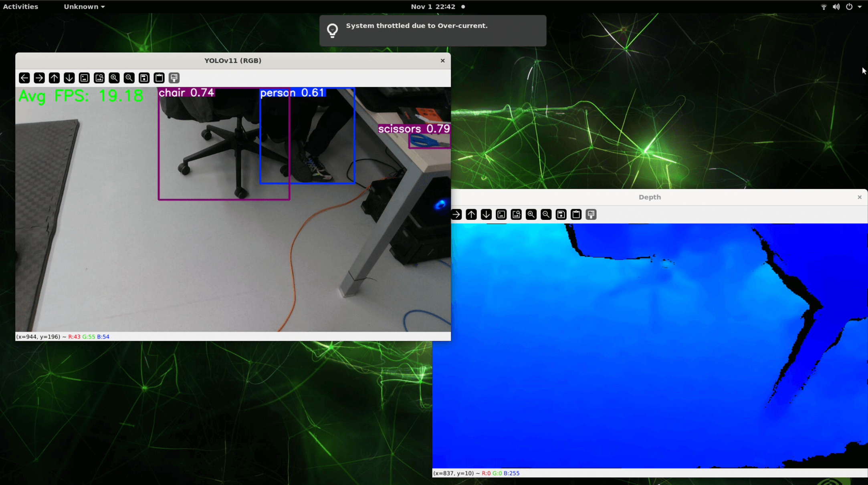Save the Depth window image

(x=561, y=214)
